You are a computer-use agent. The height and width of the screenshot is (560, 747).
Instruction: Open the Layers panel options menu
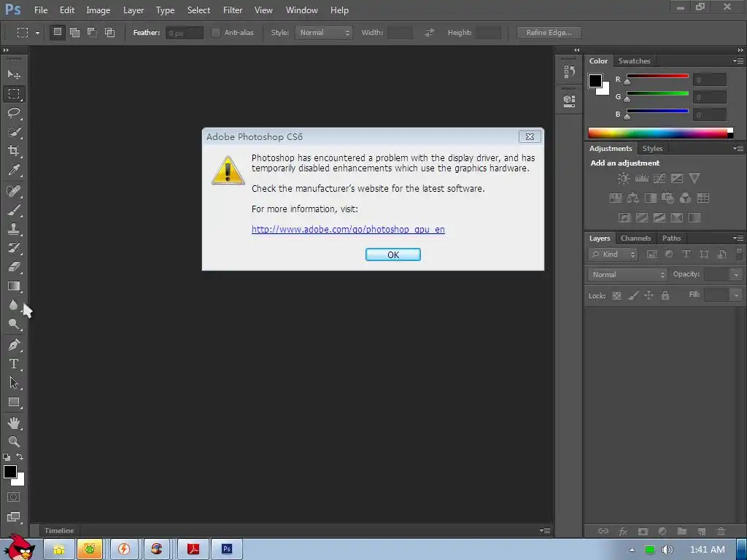tap(738, 238)
